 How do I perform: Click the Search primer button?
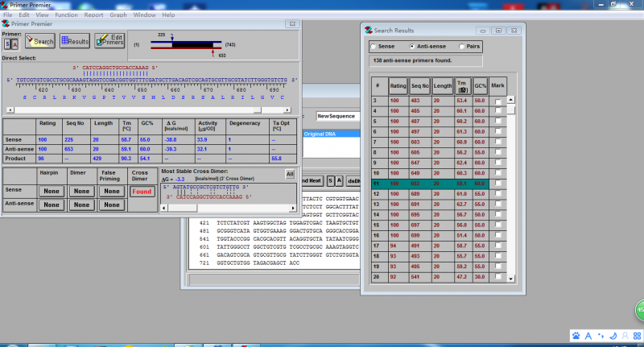39,41
